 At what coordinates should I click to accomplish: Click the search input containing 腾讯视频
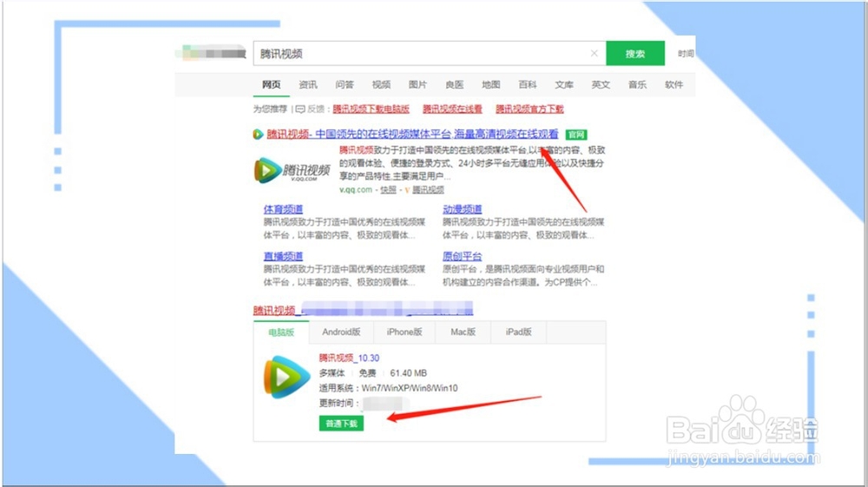[x=430, y=53]
